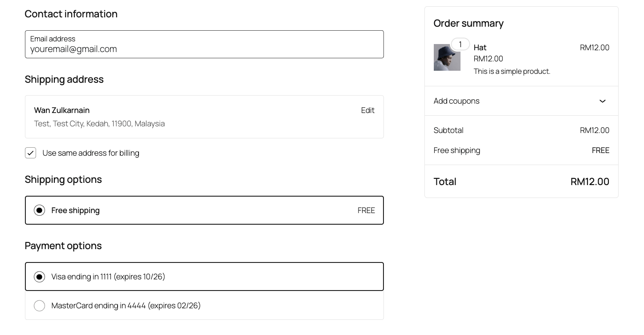Choose the MasterCard ending in 4444 radio button
The width and height of the screenshot is (644, 335).
(40, 306)
